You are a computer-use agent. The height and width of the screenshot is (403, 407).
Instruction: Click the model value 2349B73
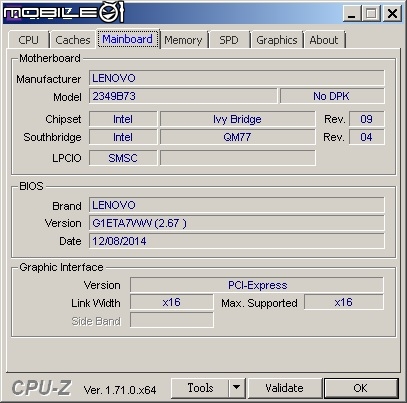(x=183, y=96)
